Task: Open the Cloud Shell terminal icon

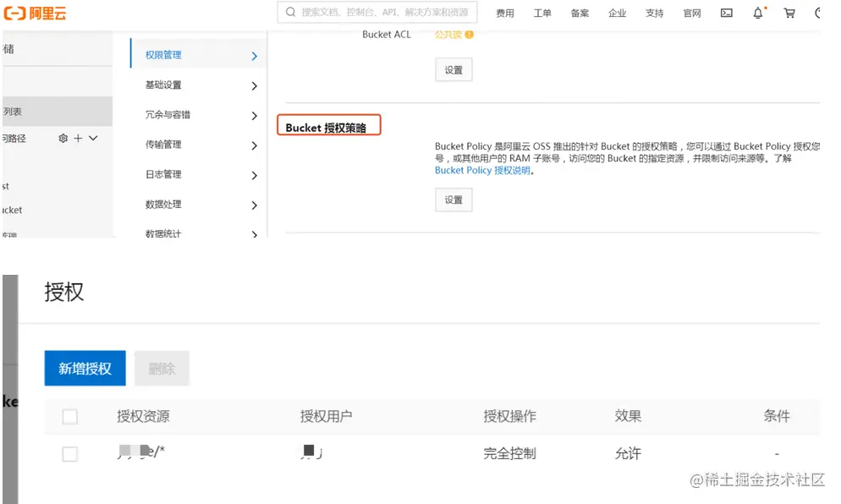Action: coord(726,13)
